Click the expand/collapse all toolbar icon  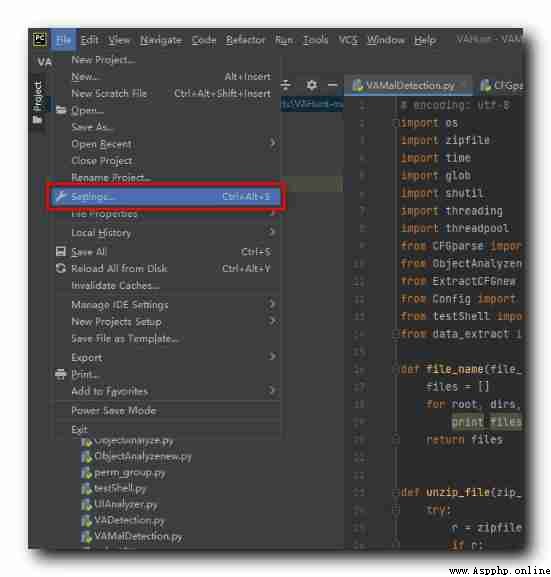pos(286,85)
